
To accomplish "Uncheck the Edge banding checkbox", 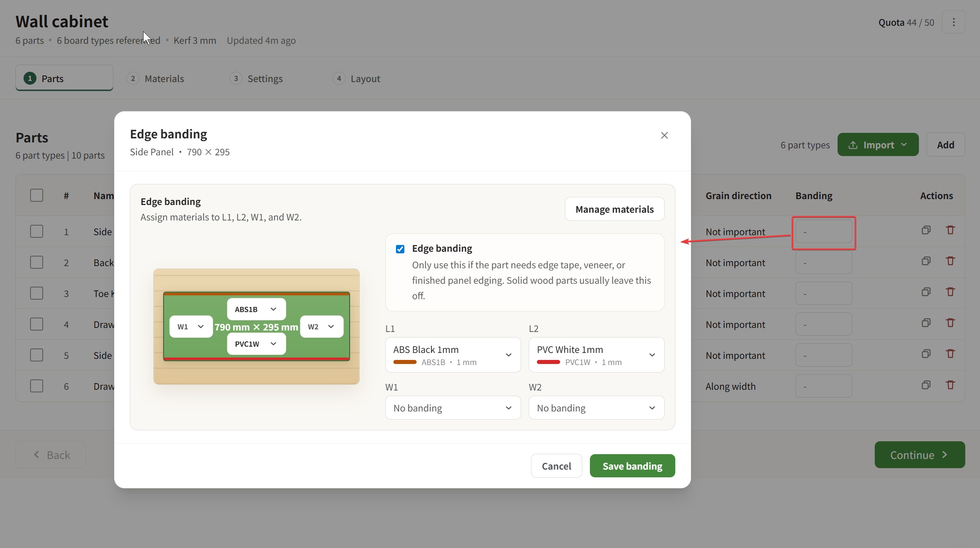I will click(400, 249).
